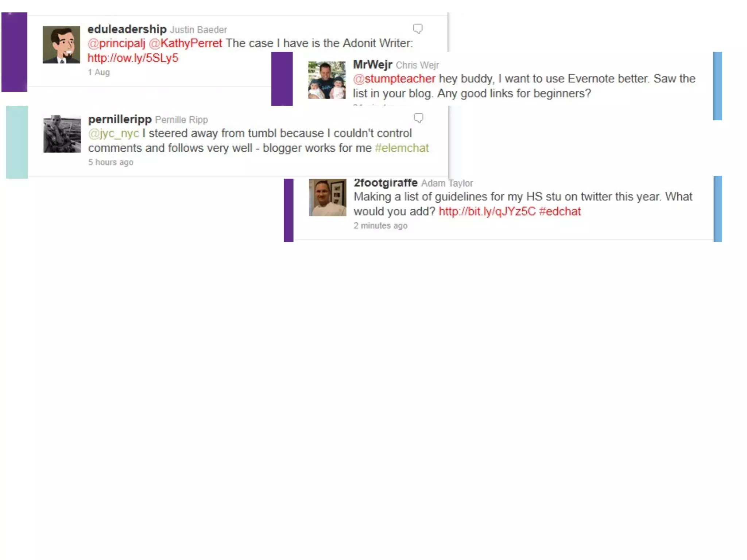Open the http://ow.ly/5SLy5 link
Screen dimensions: 747x560
coord(133,58)
